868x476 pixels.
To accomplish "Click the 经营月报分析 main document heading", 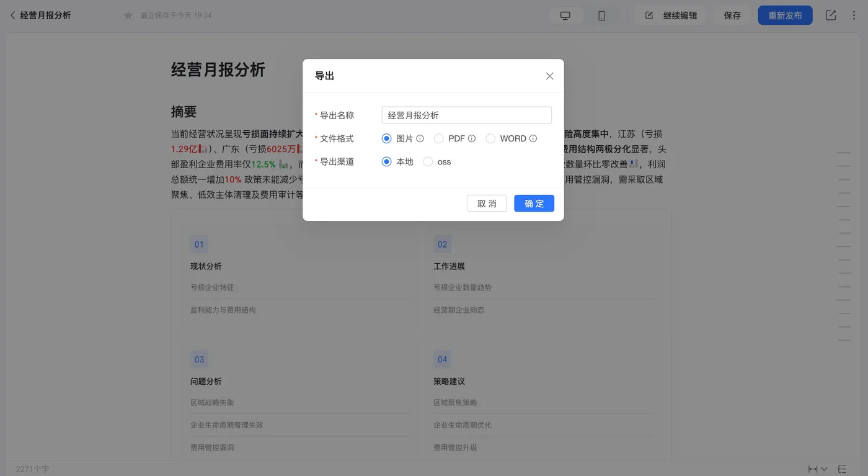I will click(x=218, y=70).
